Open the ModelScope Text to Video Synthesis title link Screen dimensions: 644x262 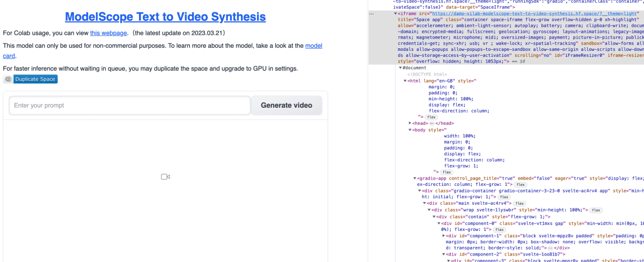coord(165,17)
